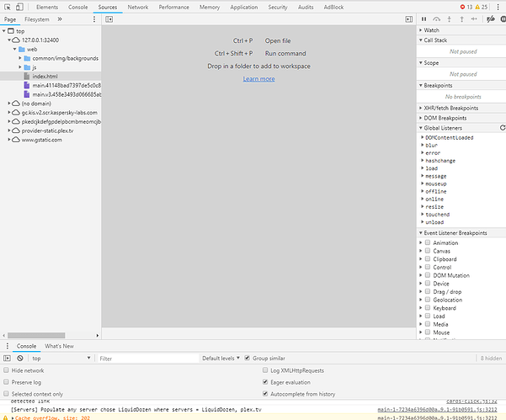
Task: Expand the DOMContentLoaded listener
Action: [422, 137]
